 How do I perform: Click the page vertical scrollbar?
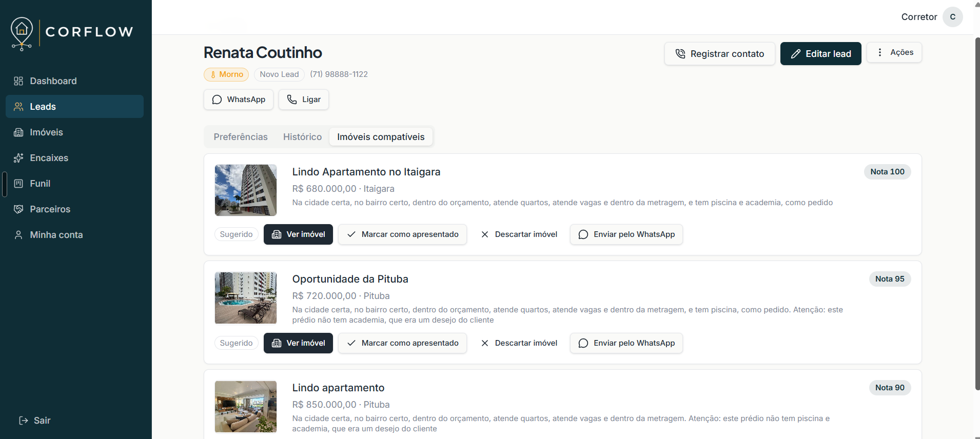tap(977, 213)
